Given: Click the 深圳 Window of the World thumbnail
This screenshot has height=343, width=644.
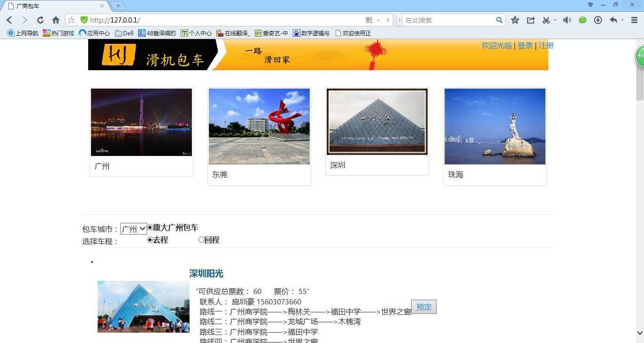Looking at the screenshot, I should [377, 122].
